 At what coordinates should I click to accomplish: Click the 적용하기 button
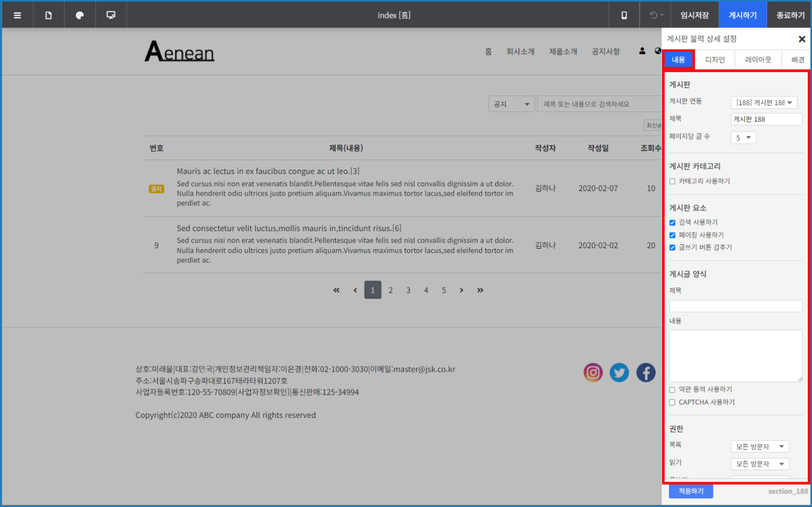coord(691,491)
